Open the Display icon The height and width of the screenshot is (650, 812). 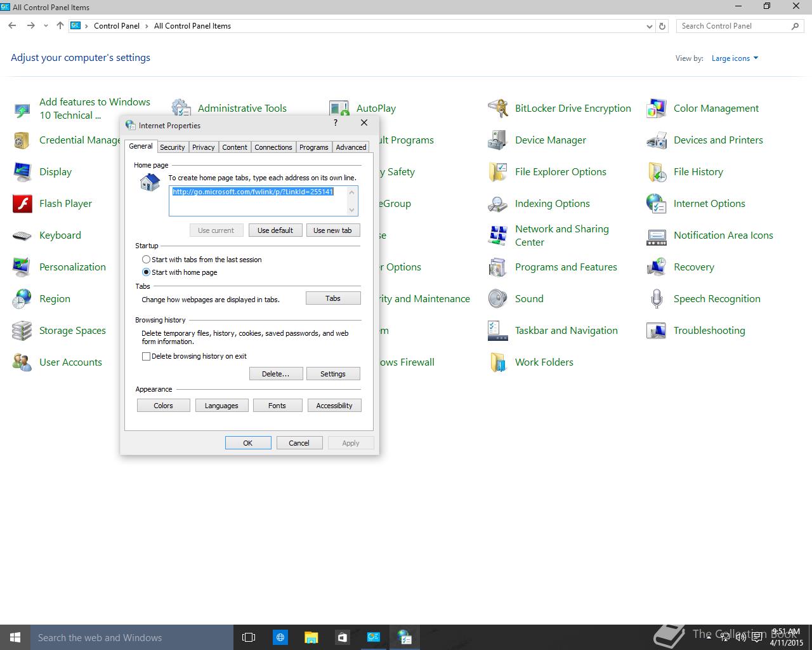pyautogui.click(x=22, y=172)
